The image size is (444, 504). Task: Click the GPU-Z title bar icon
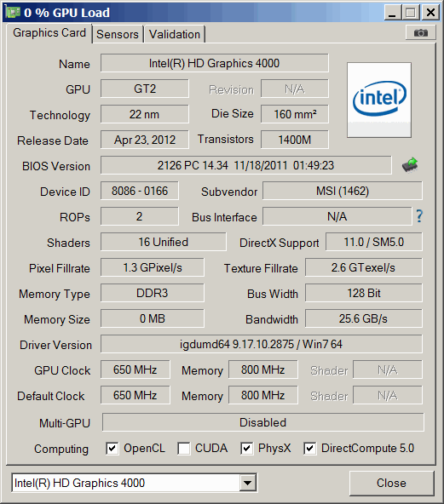13,12
